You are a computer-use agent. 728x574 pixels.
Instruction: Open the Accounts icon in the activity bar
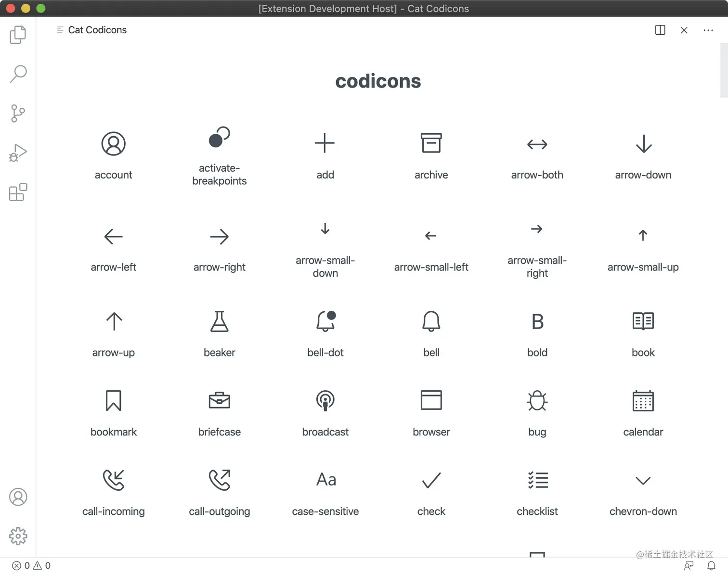(18, 497)
